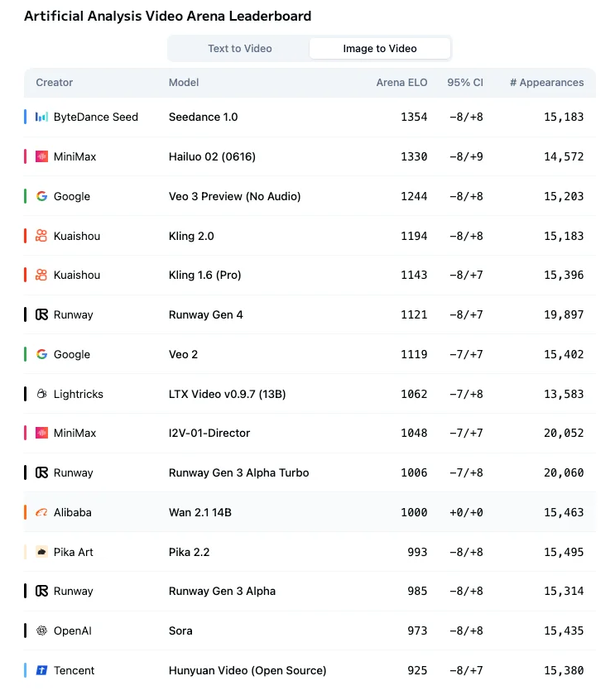Click the Lightricks creator name

(x=78, y=394)
